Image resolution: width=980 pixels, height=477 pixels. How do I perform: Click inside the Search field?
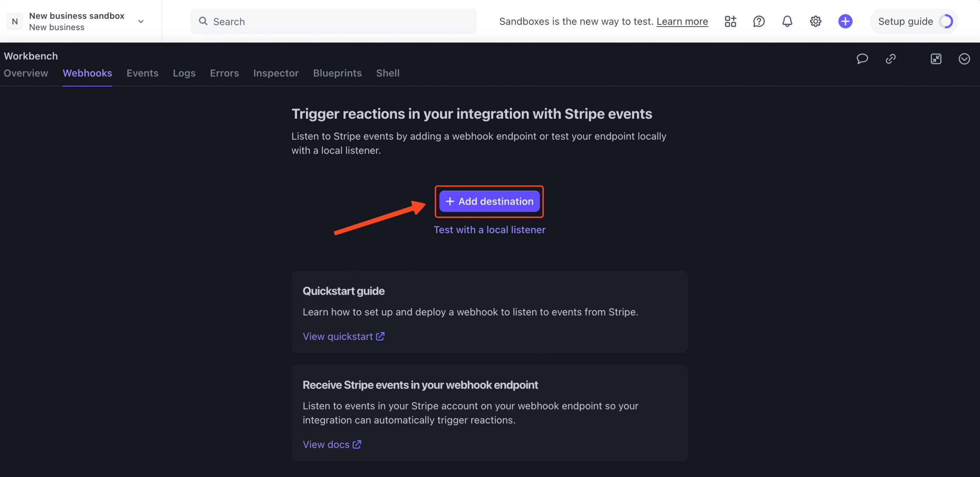point(333,21)
